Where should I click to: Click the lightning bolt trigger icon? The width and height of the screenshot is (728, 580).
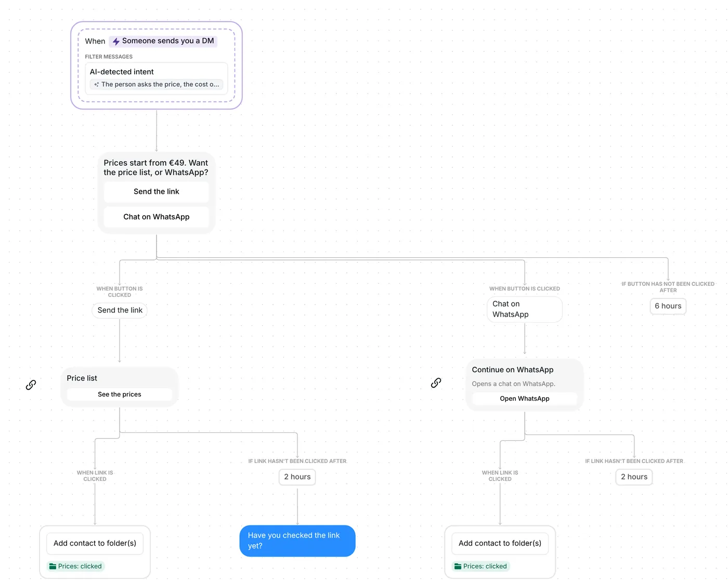(x=116, y=41)
